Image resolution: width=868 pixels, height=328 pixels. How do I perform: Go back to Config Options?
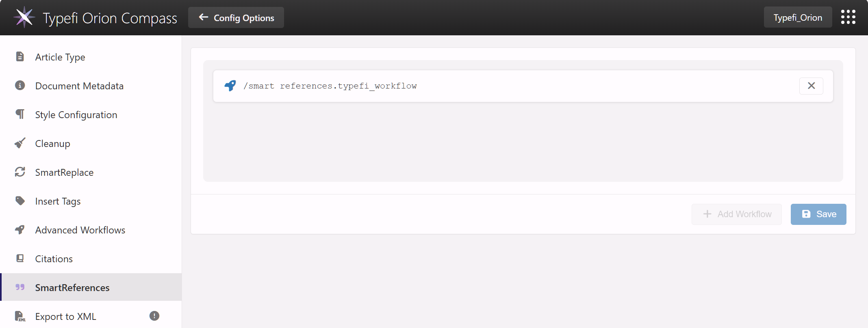(x=236, y=17)
